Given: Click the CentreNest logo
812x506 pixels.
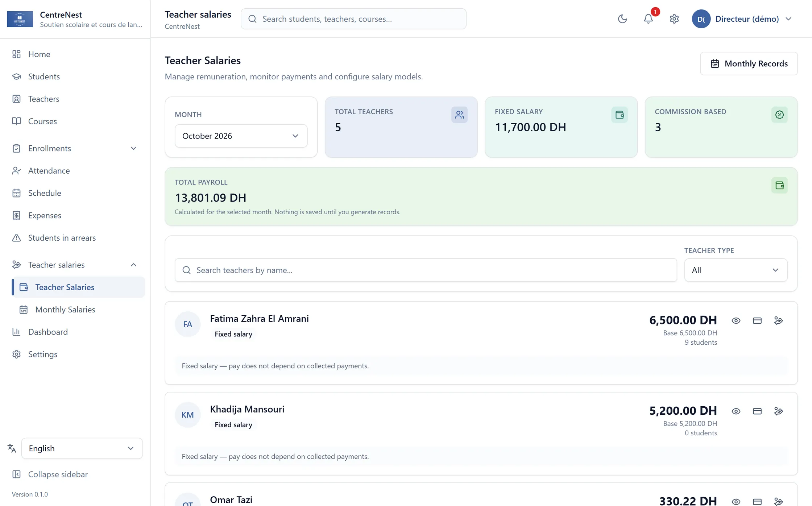Looking at the screenshot, I should pyautogui.click(x=20, y=19).
